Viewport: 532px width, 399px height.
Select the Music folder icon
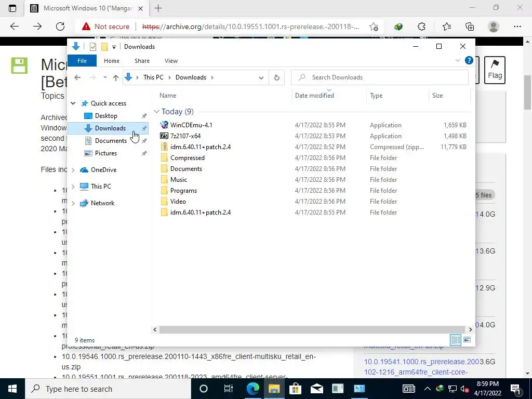click(164, 179)
